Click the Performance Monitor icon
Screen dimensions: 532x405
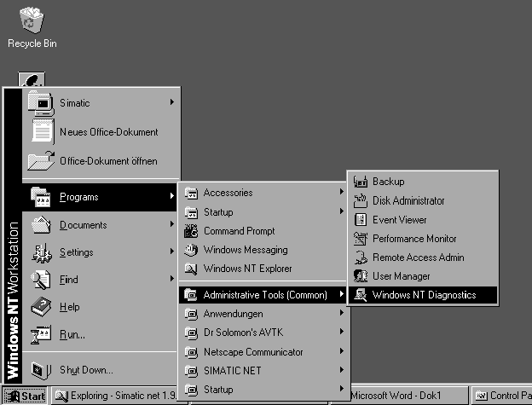pyautogui.click(x=361, y=239)
